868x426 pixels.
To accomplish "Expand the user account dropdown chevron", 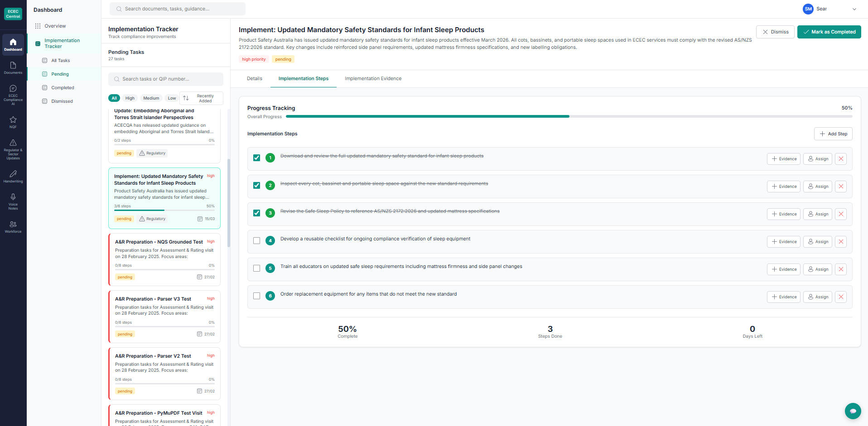I will coord(854,9).
